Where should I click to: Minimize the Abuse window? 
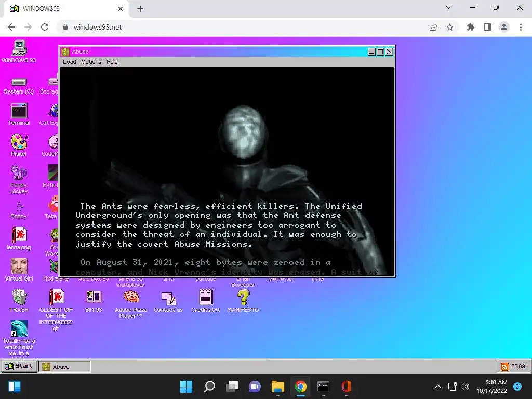click(372, 51)
